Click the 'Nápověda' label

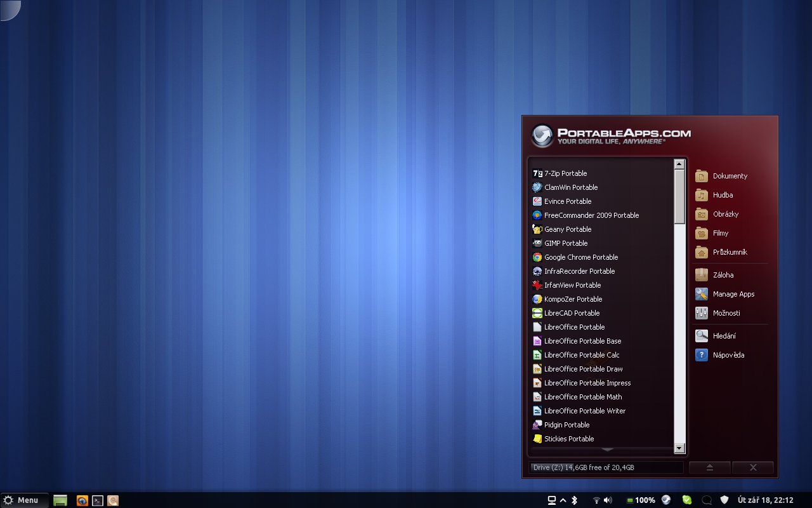pos(729,355)
